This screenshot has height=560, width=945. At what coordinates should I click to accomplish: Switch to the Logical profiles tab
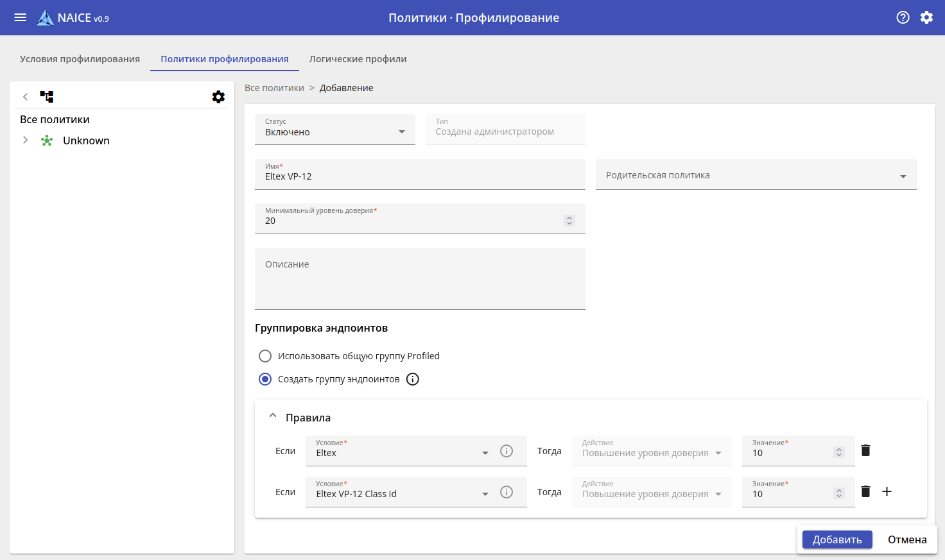point(358,59)
